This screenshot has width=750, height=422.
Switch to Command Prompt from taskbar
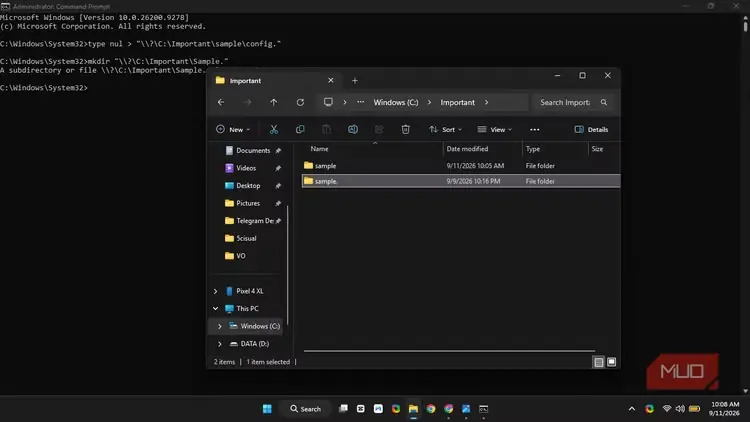coord(484,409)
